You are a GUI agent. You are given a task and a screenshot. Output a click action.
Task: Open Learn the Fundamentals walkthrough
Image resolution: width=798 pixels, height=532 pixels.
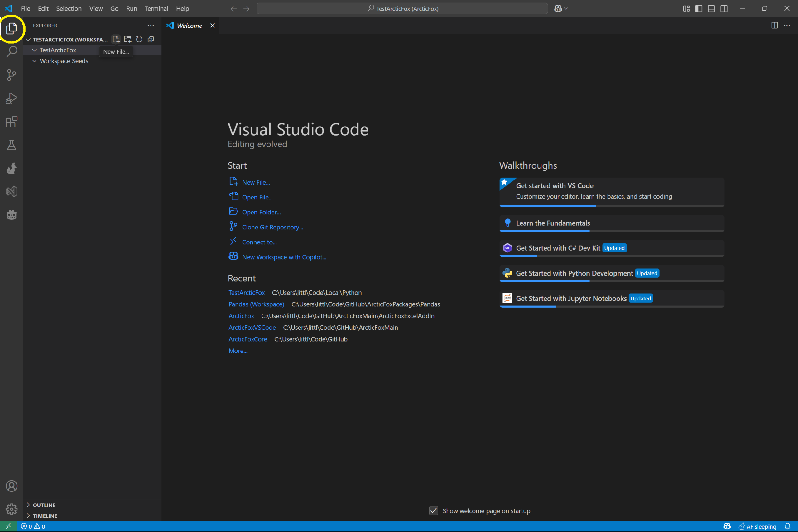tap(612, 223)
